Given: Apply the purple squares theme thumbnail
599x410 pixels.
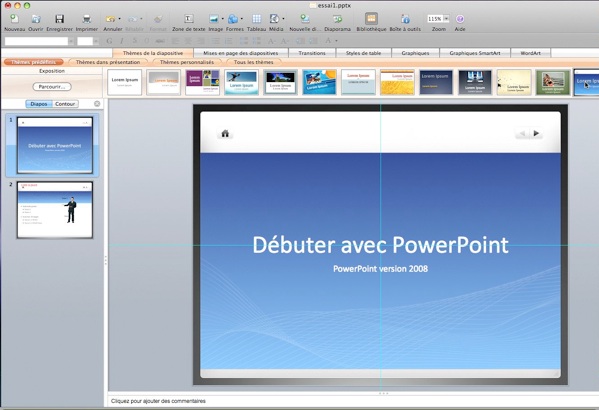Looking at the screenshot, I should 202,82.
